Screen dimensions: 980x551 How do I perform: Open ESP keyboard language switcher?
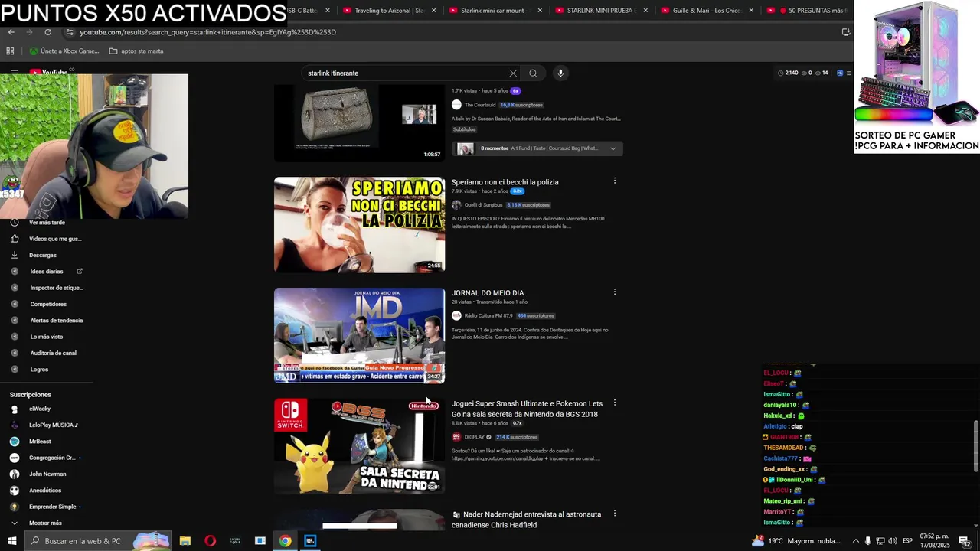tap(907, 541)
